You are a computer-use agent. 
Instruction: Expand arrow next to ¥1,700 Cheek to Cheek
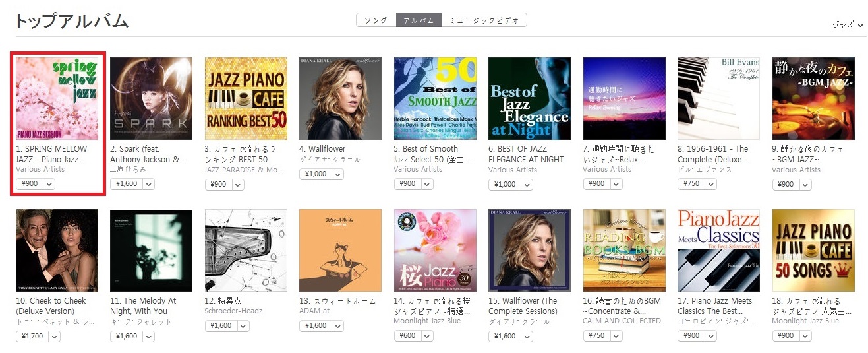click(54, 337)
